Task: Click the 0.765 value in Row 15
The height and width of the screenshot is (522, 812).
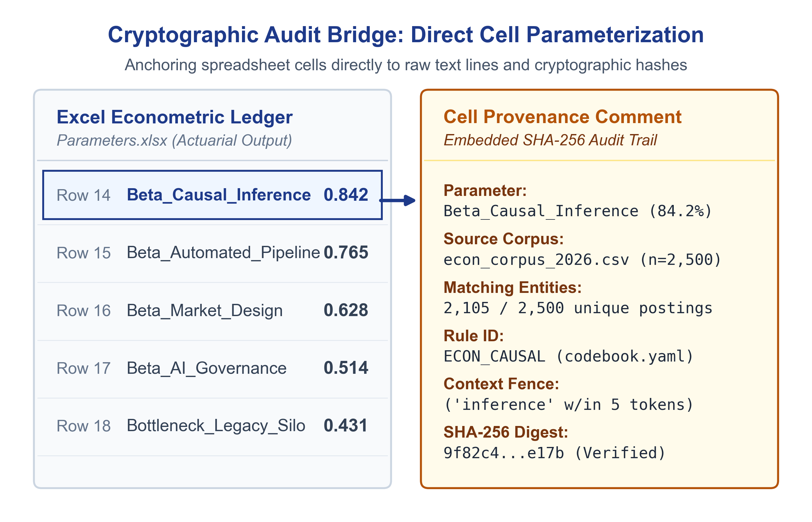Action: (x=346, y=253)
